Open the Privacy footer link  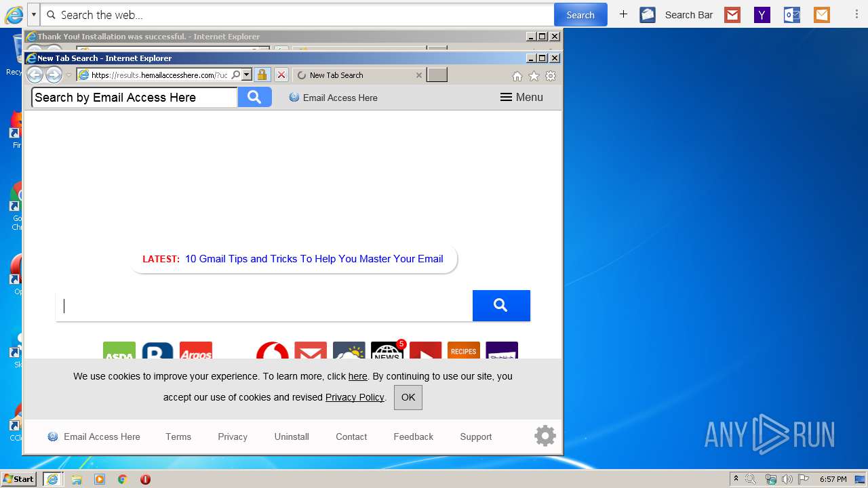[233, 436]
